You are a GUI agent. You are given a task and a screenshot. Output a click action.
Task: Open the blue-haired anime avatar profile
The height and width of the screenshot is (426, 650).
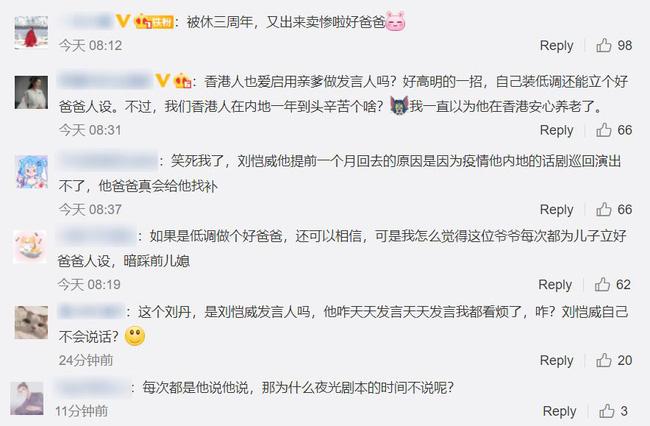point(31,172)
